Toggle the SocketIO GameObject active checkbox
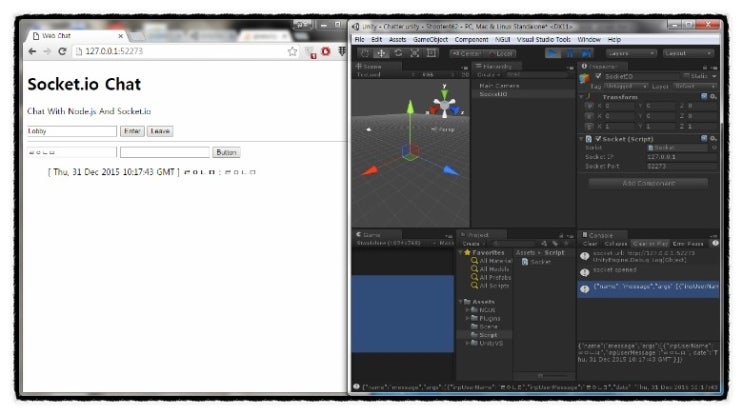The height and width of the screenshot is (415, 743). coord(598,76)
